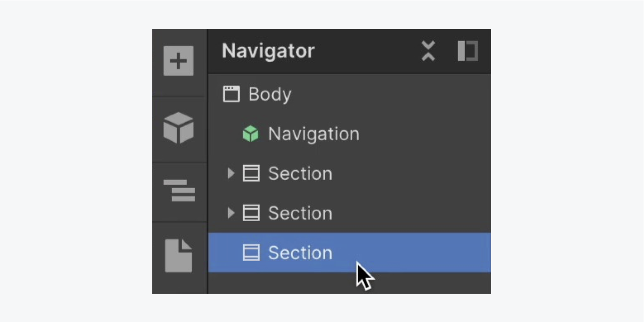Click the first Section's layout icon
This screenshot has width=644, height=322.
click(x=251, y=174)
